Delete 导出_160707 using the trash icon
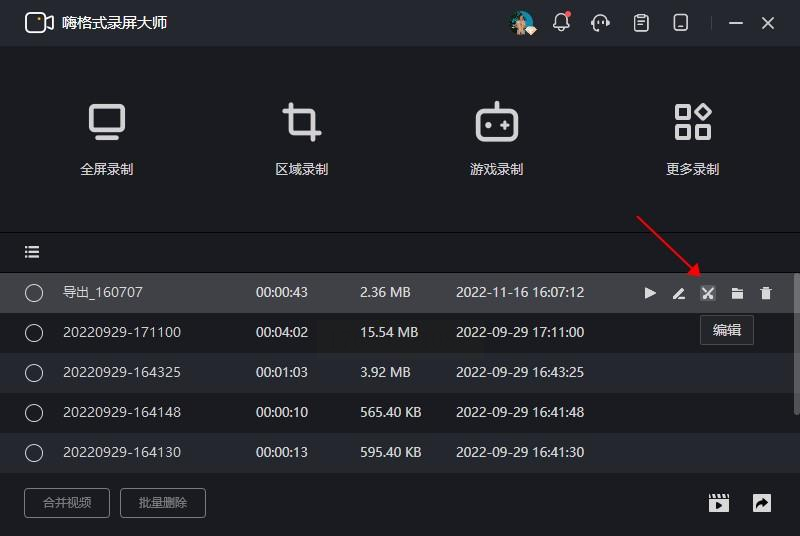 pos(766,293)
